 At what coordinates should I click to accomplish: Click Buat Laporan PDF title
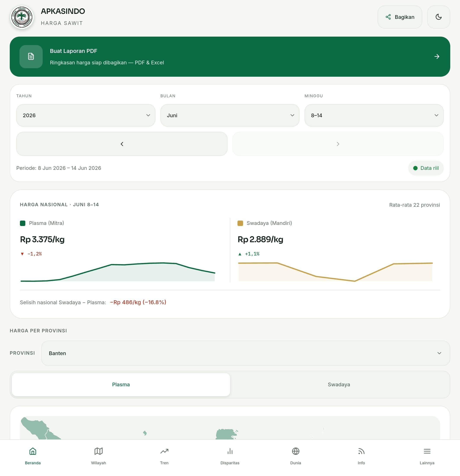[74, 51]
